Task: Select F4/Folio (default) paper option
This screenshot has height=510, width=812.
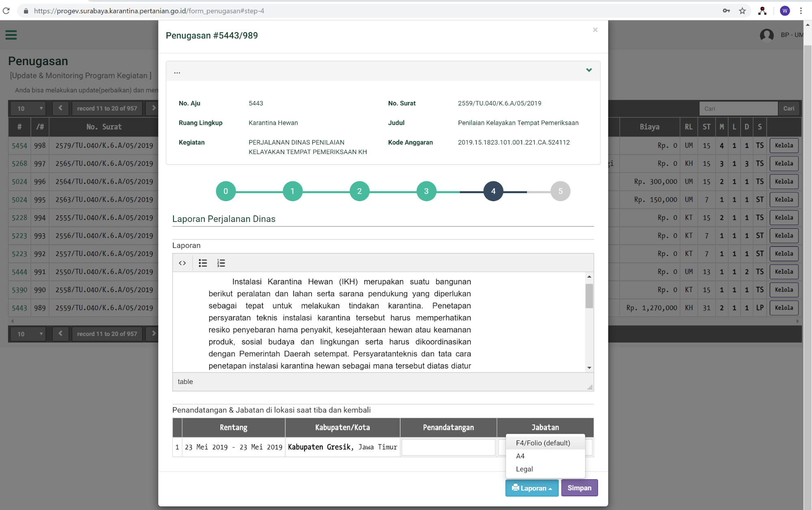Action: click(543, 443)
